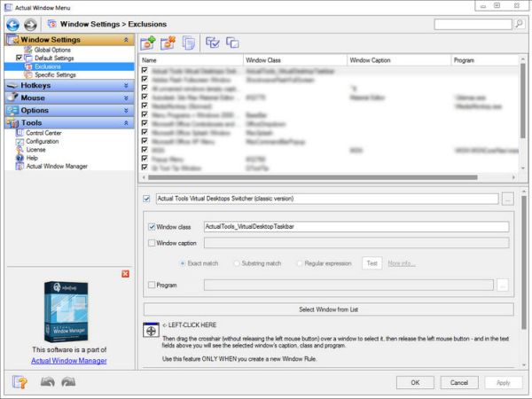532x399 pixels.
Task: Open Configuration under Tools
Action: pyautogui.click(x=42, y=141)
